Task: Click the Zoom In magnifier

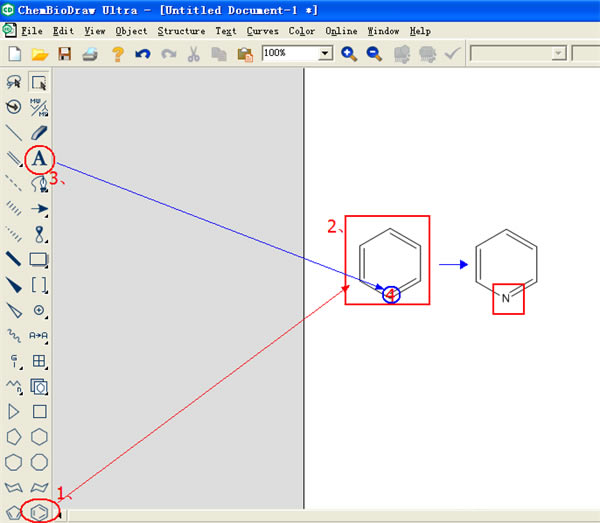Action: (349, 53)
